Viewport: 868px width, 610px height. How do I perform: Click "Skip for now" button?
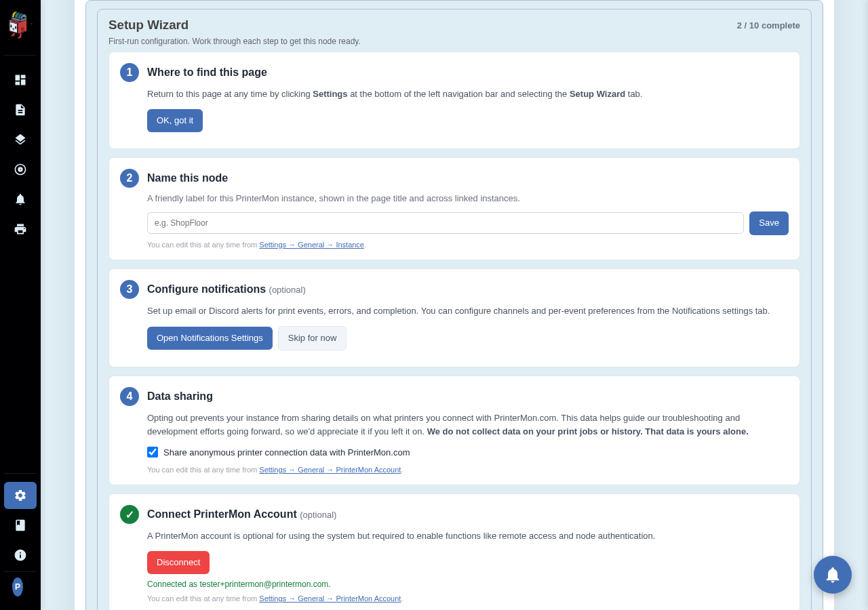312,338
